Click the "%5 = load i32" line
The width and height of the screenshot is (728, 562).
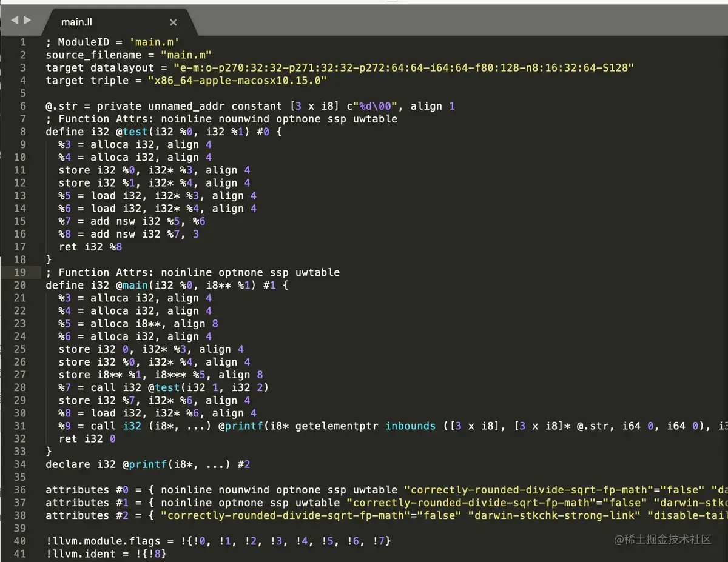point(157,196)
